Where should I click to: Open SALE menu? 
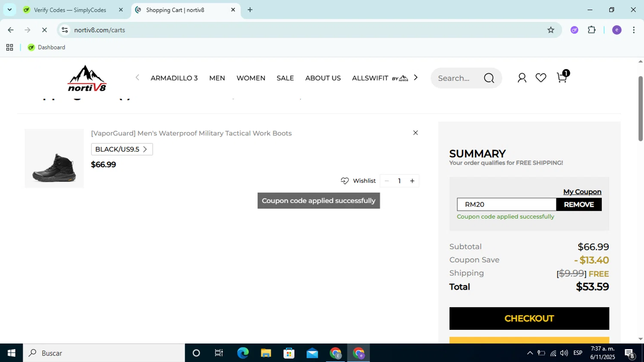point(285,78)
